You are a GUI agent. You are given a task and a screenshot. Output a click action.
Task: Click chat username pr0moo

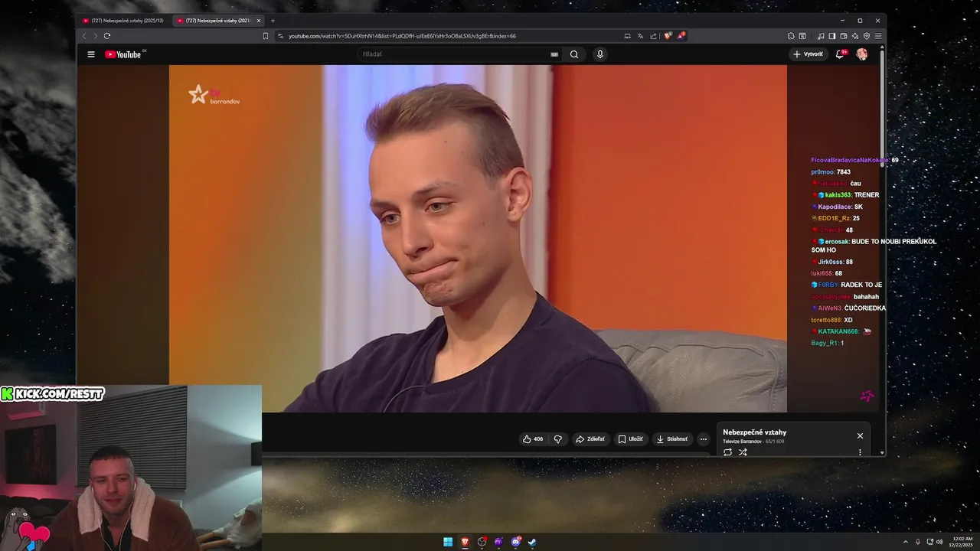823,172
